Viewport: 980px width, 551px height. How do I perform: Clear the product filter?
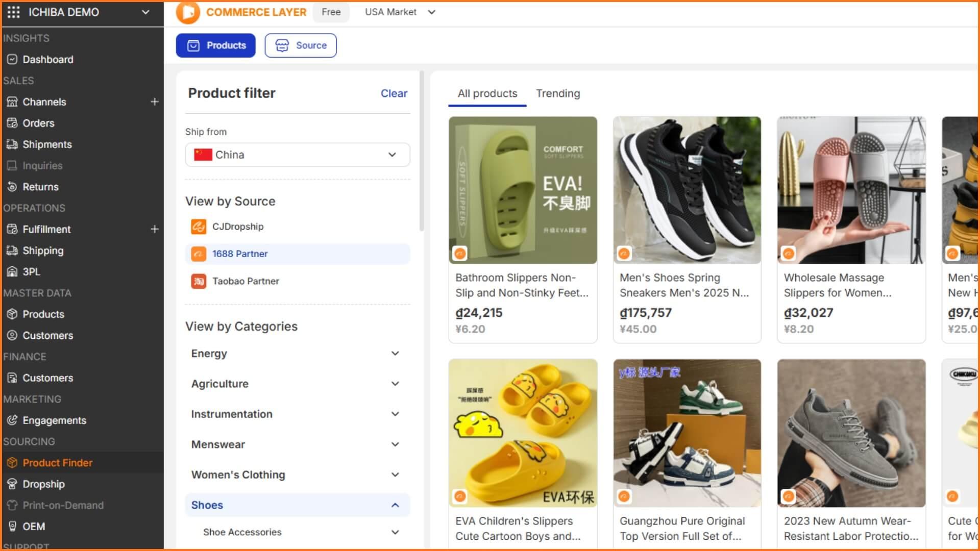pos(394,93)
